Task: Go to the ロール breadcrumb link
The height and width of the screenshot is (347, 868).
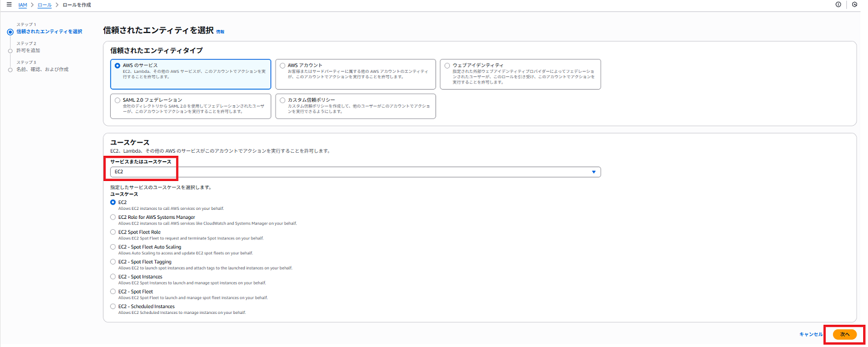Action: 45,5
